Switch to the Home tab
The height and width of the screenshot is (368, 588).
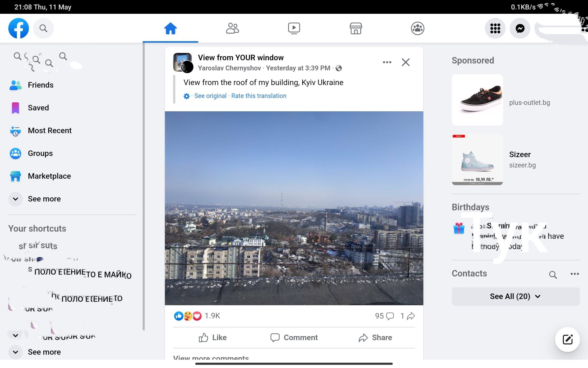point(170,28)
